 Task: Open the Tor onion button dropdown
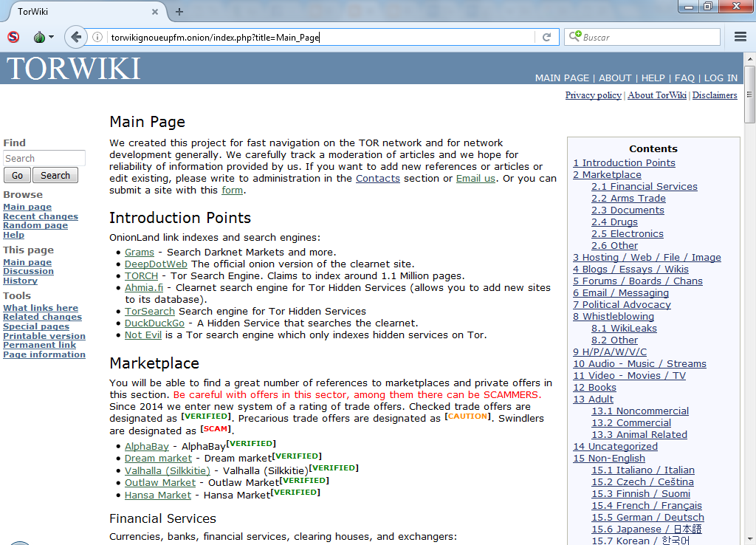[44, 37]
